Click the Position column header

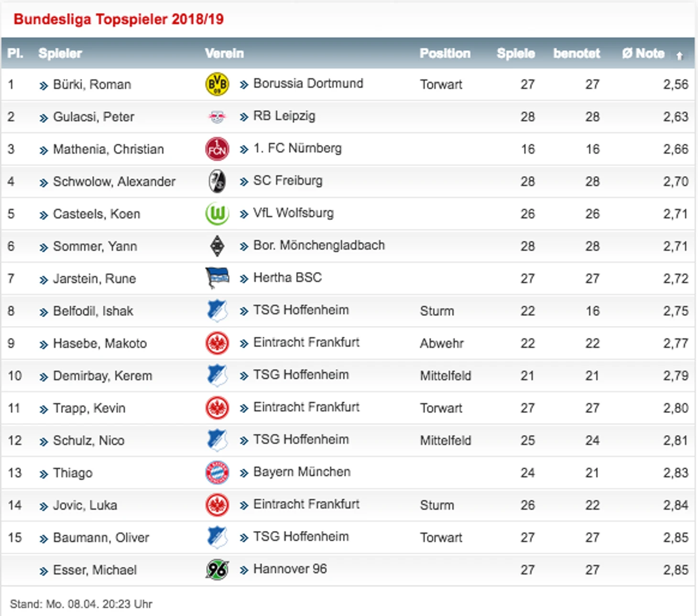click(445, 54)
